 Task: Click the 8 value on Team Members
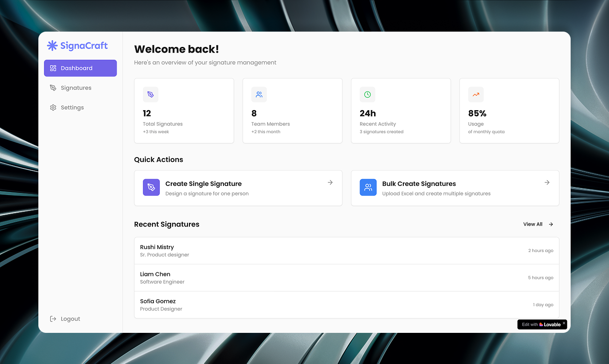(254, 114)
